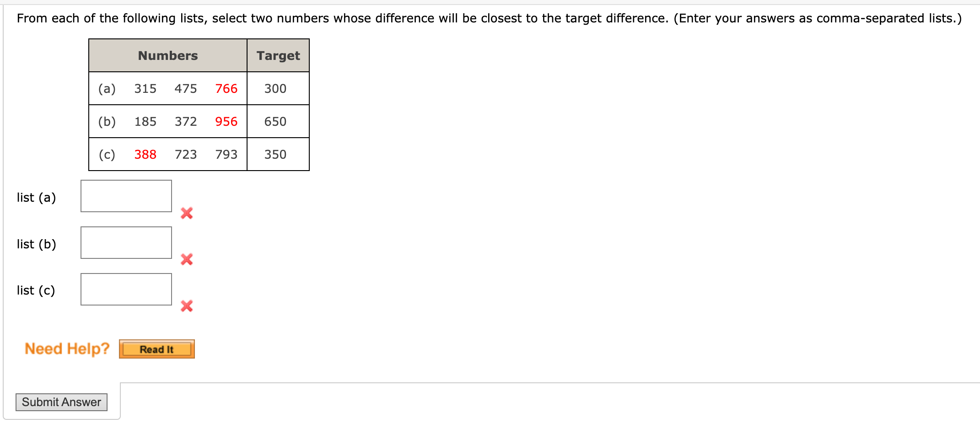
Task: Click the Submit Answer button
Action: [x=61, y=402]
